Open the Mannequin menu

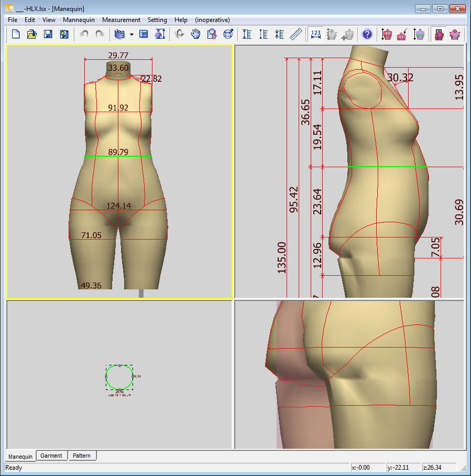(79, 20)
